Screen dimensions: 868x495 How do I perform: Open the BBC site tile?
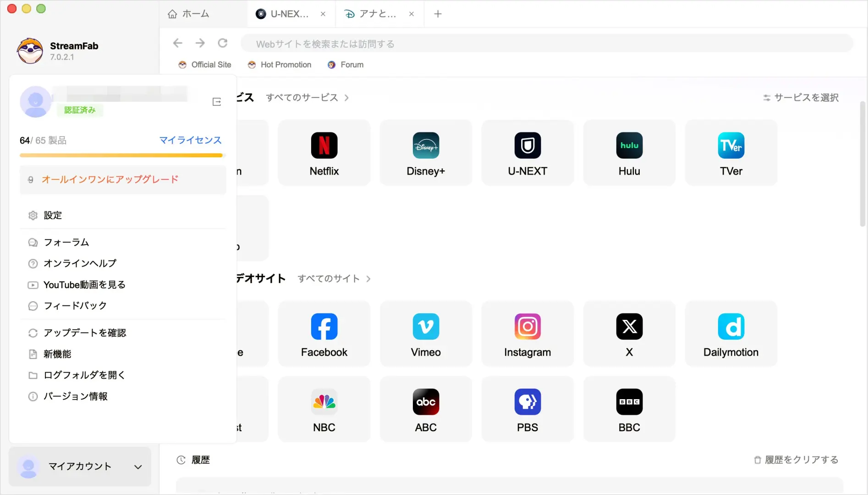(629, 409)
